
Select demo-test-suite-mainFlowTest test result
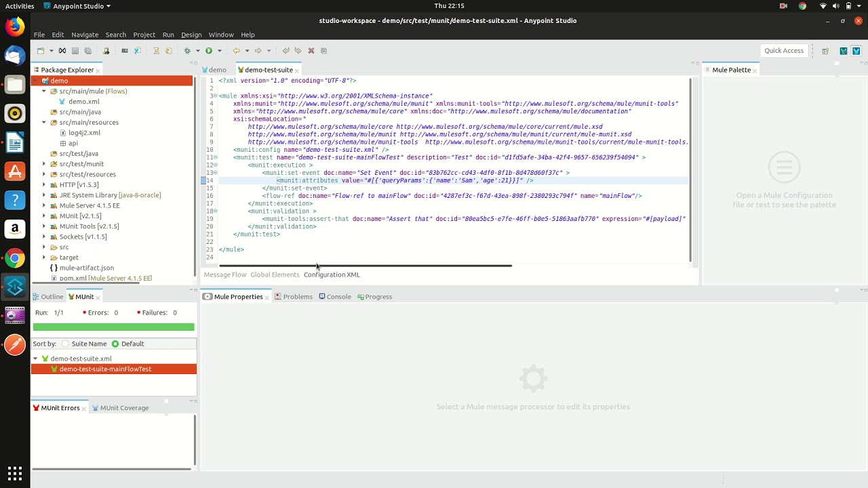(105, 369)
